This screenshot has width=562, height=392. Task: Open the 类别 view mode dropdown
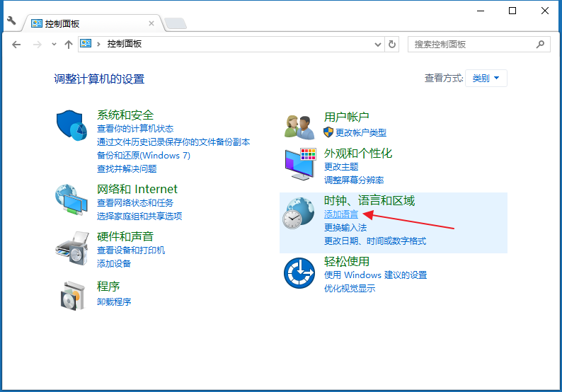coord(486,78)
